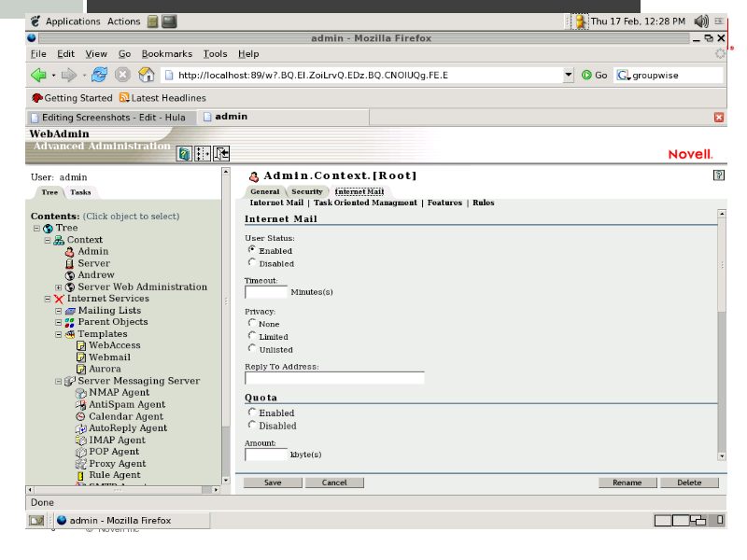
Task: Reload the page with the Reload icon
Action: 100,75
